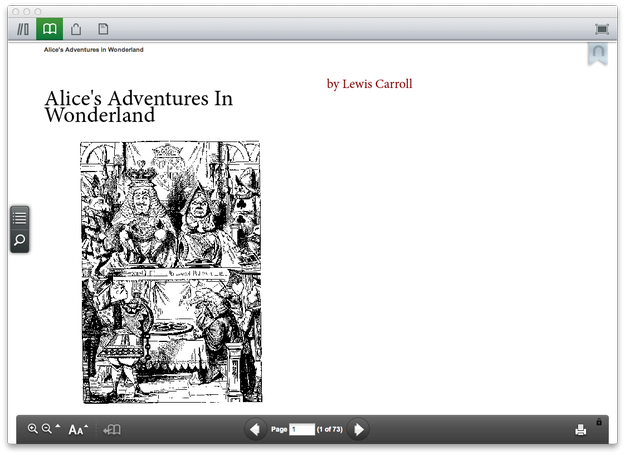
Task: Open the Shop bag icon
Action: (x=76, y=29)
